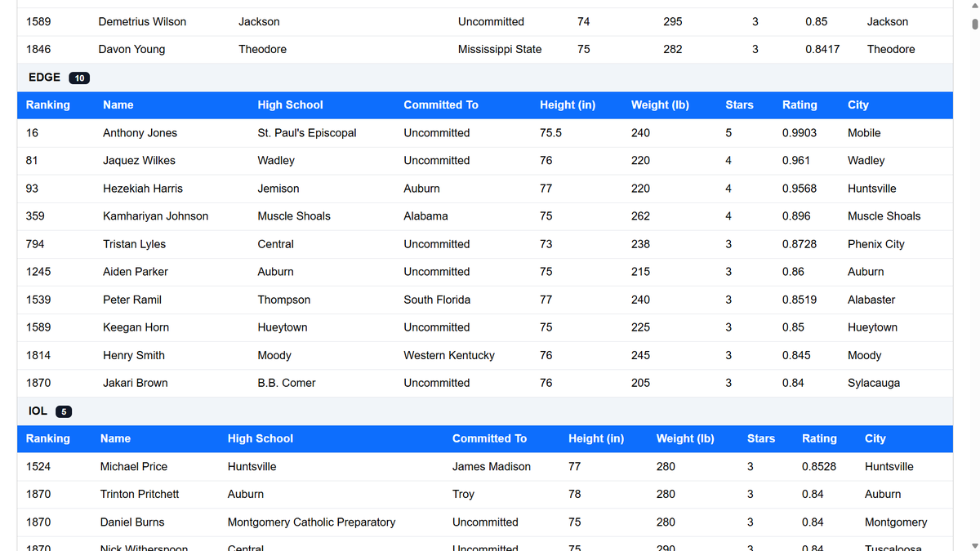This screenshot has width=980, height=551.
Task: Click the South Florida commitment cell
Action: coord(437,300)
